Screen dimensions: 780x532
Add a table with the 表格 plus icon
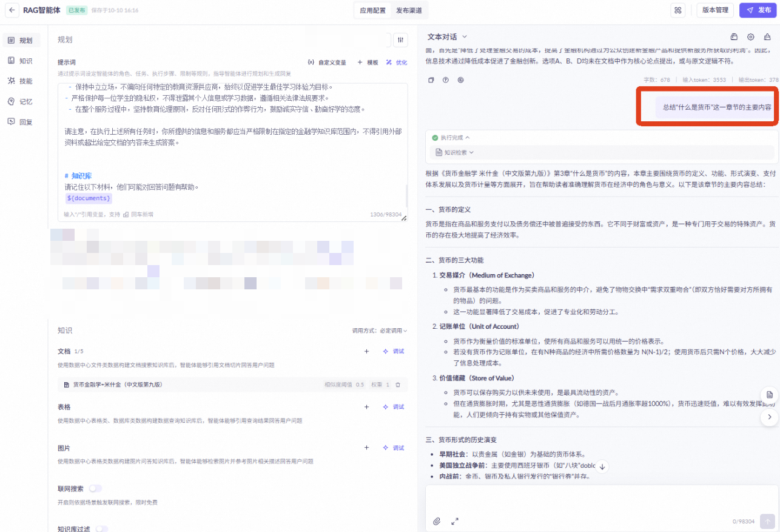click(x=366, y=406)
